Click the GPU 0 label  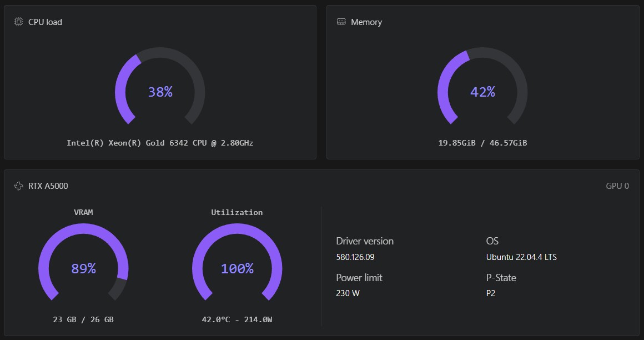coord(618,186)
